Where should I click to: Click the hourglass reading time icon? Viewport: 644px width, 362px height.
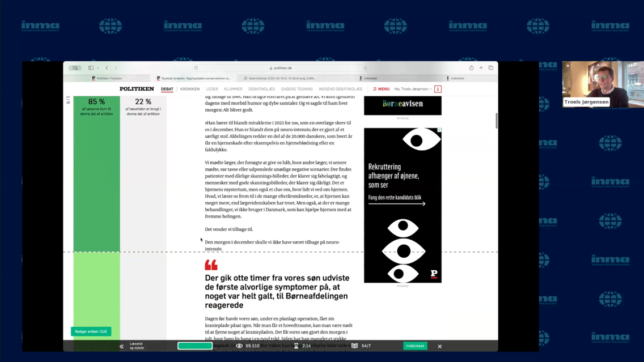(x=296, y=346)
